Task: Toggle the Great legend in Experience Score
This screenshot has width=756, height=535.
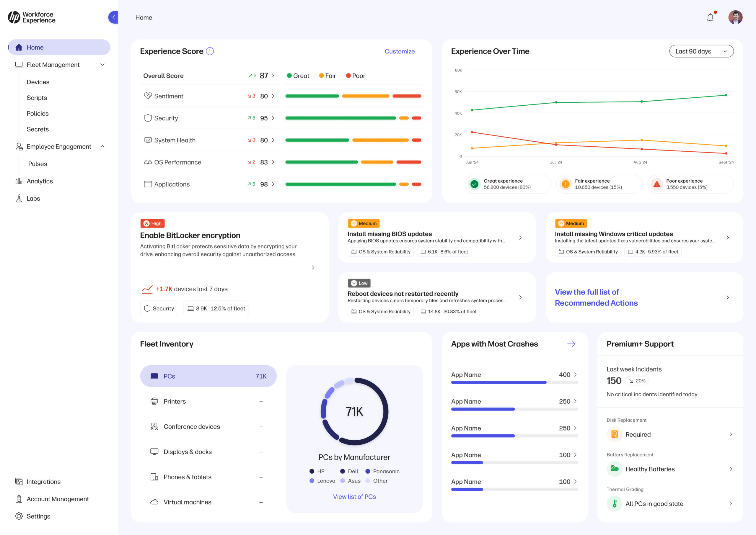Action: coord(298,76)
